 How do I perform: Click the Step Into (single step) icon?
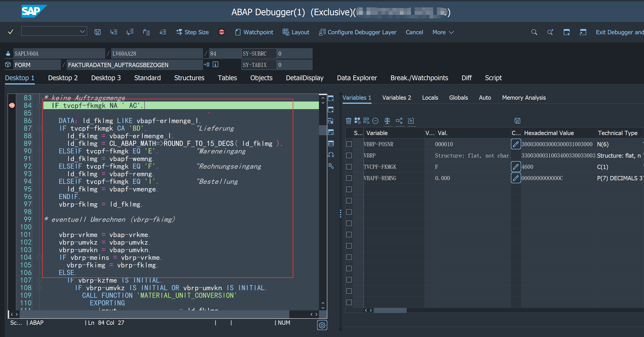coord(114,32)
